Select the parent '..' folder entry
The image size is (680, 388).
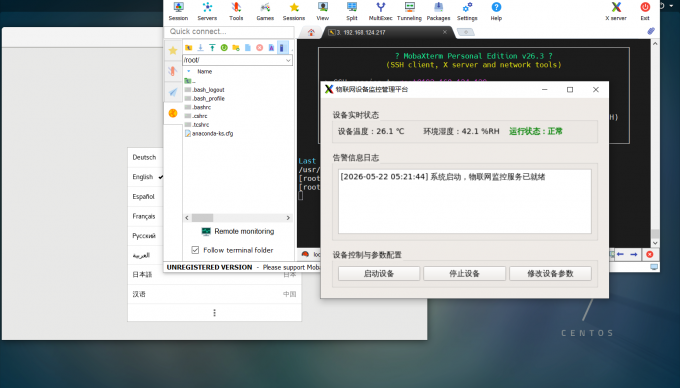click(190, 81)
